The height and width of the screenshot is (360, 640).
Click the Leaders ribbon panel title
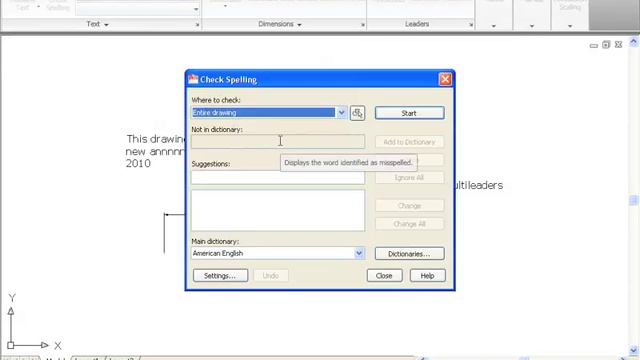[x=417, y=24]
